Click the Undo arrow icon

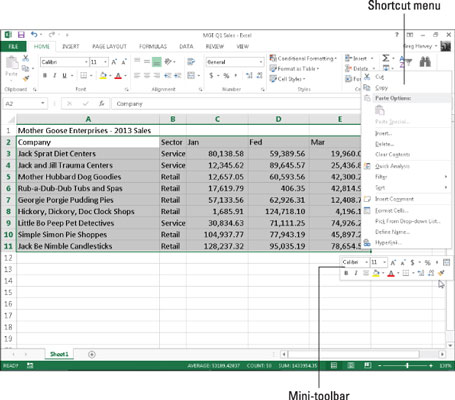34,34
